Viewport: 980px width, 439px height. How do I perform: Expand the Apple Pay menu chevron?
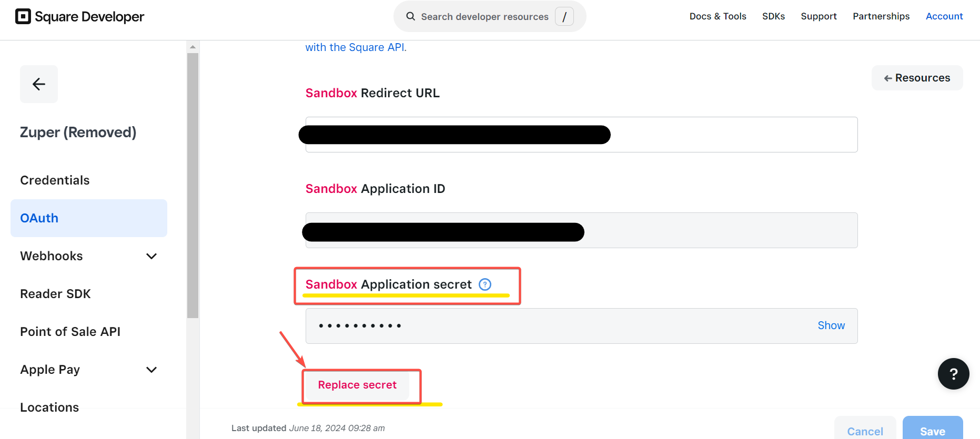(151, 370)
